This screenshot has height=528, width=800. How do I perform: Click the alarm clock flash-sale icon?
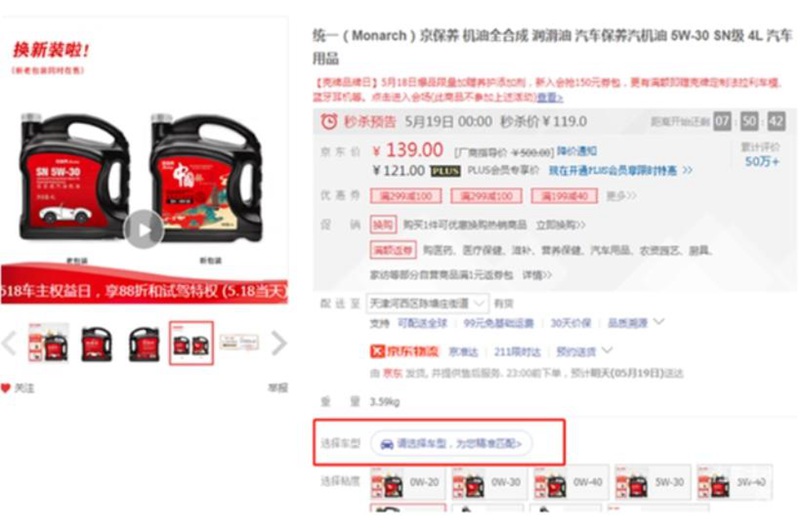(329, 121)
